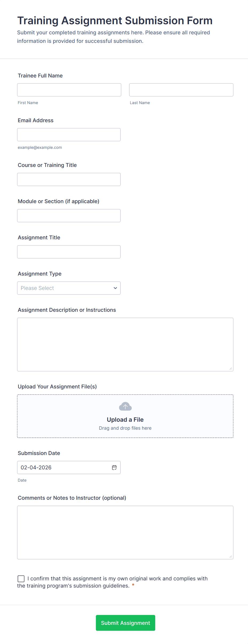
Task: Click the Drag and drop files here text
Action: tap(125, 428)
